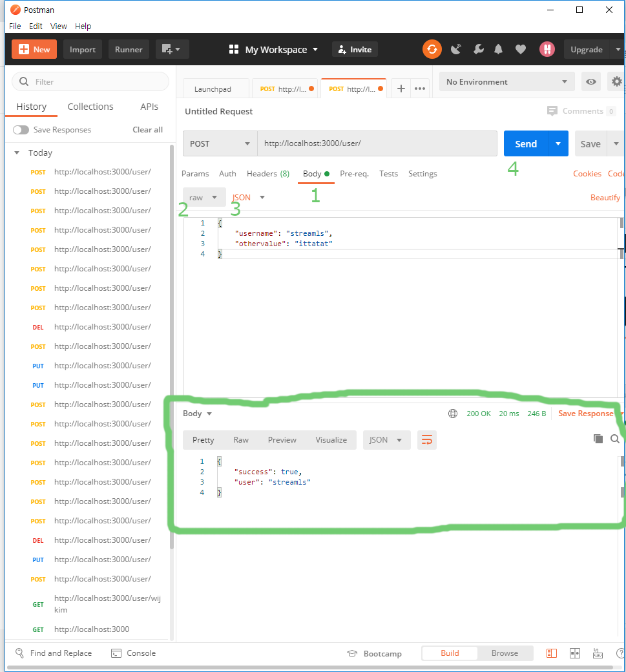
Task: Open the Edit menu
Action: 36,26
